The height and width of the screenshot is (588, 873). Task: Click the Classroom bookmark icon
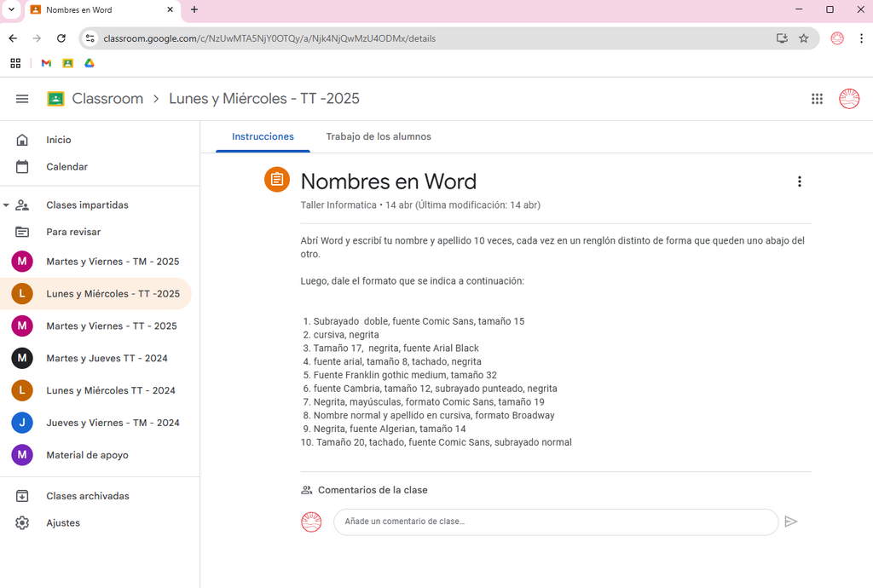[x=68, y=63]
